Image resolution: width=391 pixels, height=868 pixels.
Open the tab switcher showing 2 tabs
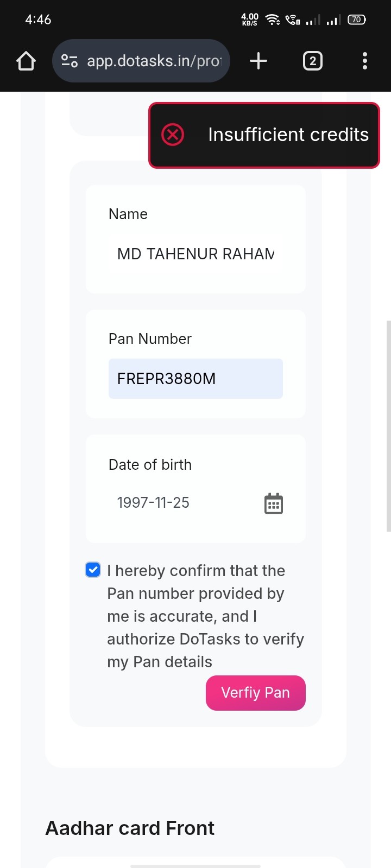tap(312, 61)
